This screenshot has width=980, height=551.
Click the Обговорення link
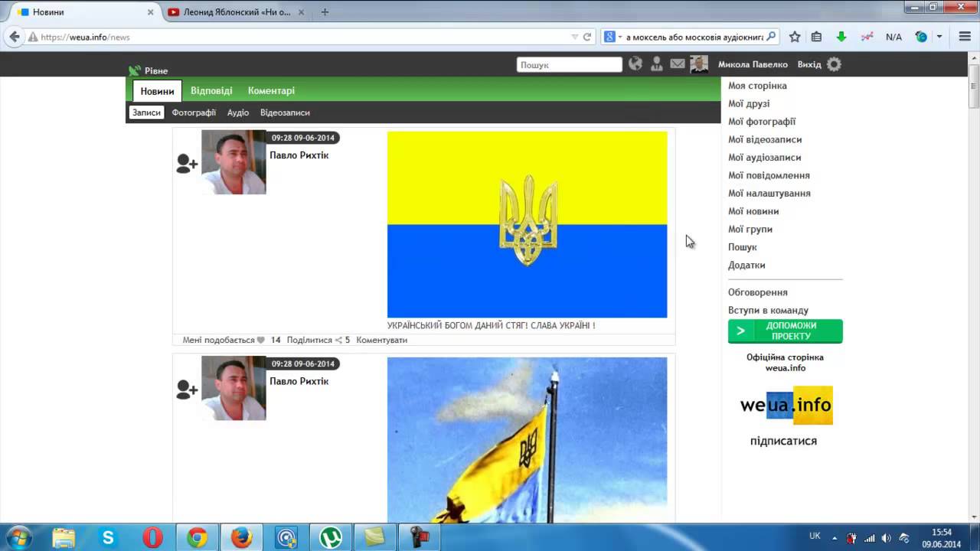758,292
